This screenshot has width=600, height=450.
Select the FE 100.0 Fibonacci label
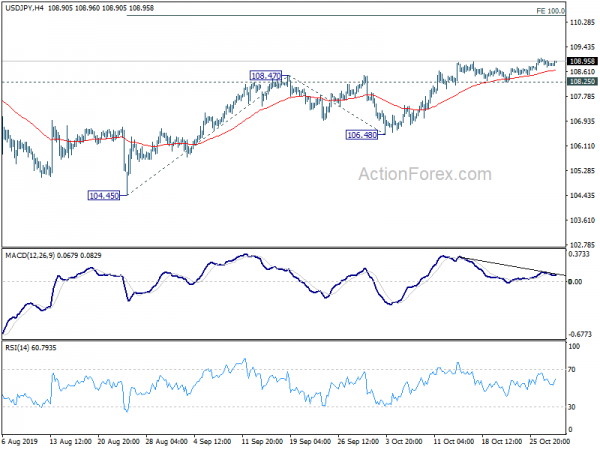[578, 10]
